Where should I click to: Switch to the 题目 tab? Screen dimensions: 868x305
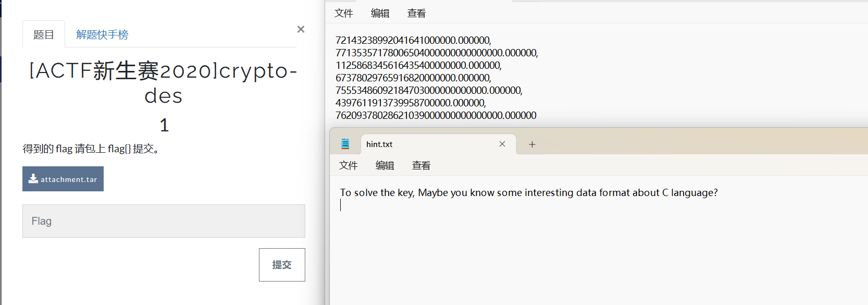(x=44, y=34)
